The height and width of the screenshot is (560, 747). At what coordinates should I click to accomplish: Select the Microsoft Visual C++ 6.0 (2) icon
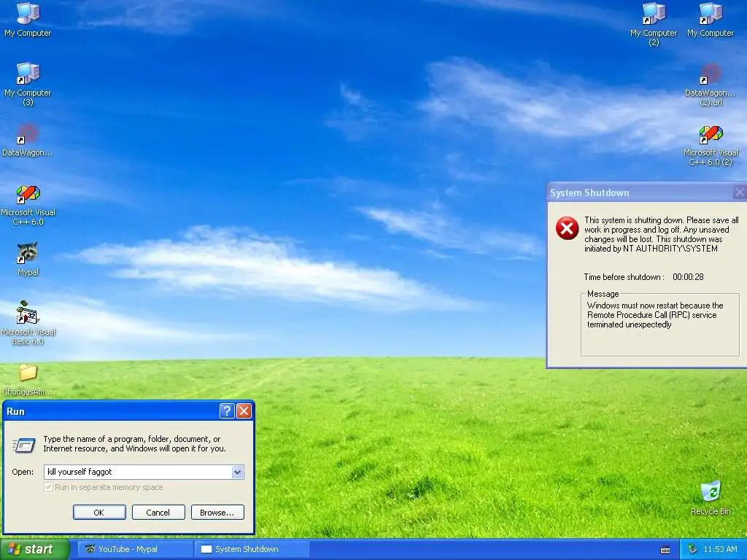pos(711,145)
